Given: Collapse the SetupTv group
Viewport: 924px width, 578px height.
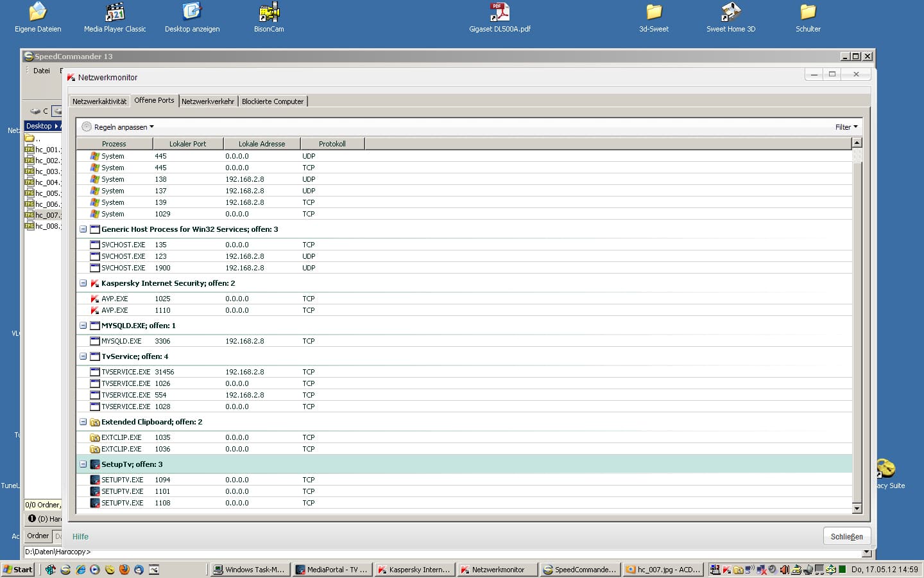Looking at the screenshot, I should coord(83,464).
